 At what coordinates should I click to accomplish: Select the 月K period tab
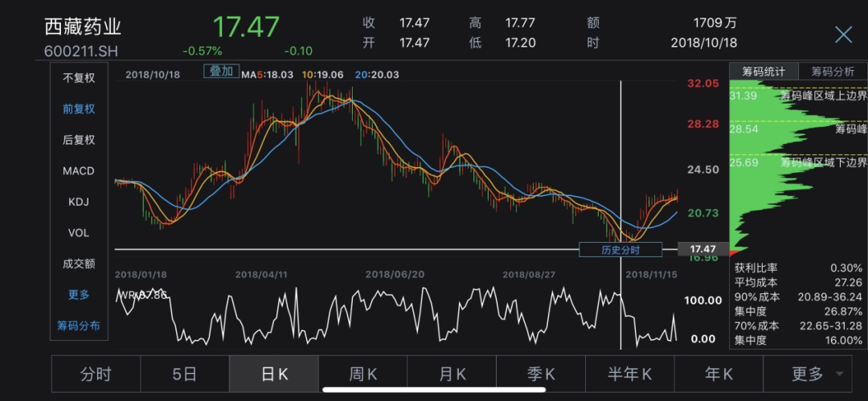coord(452,374)
